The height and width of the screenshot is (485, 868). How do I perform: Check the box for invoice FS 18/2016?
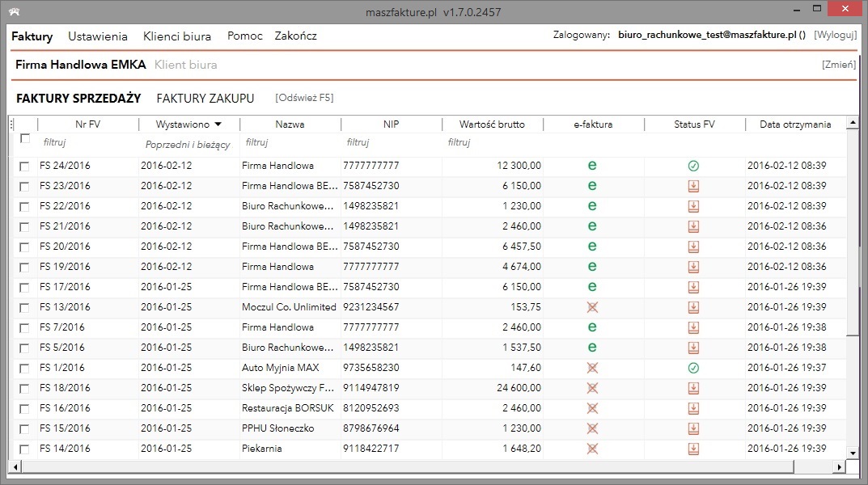[x=24, y=388]
